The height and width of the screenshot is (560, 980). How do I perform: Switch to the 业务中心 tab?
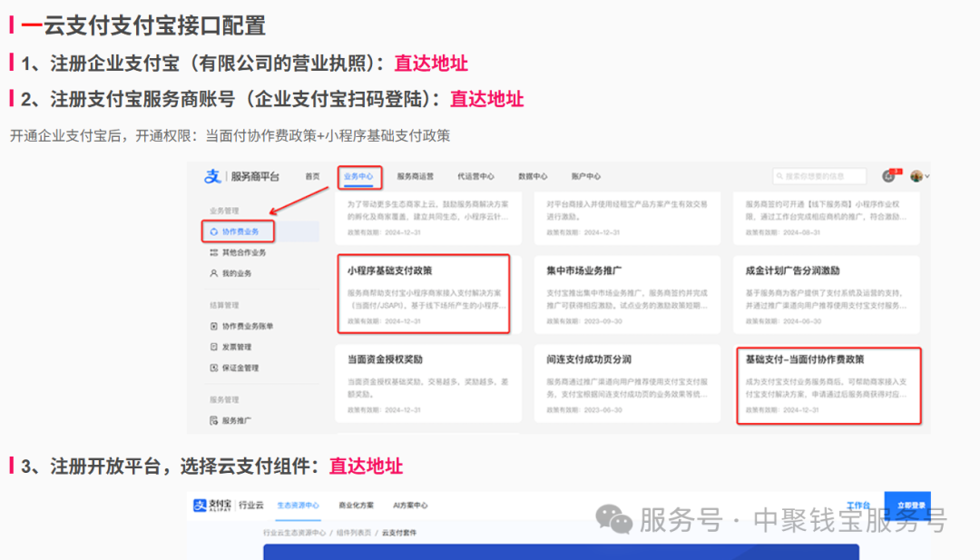click(360, 176)
